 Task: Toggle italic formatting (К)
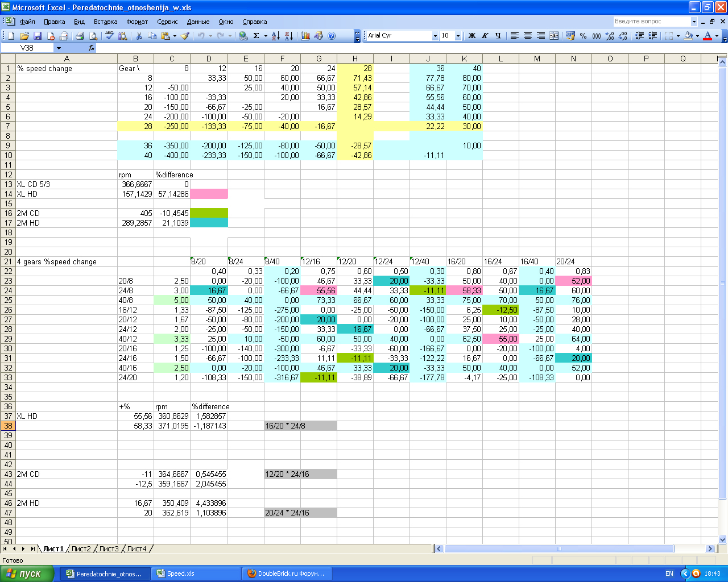tap(485, 36)
